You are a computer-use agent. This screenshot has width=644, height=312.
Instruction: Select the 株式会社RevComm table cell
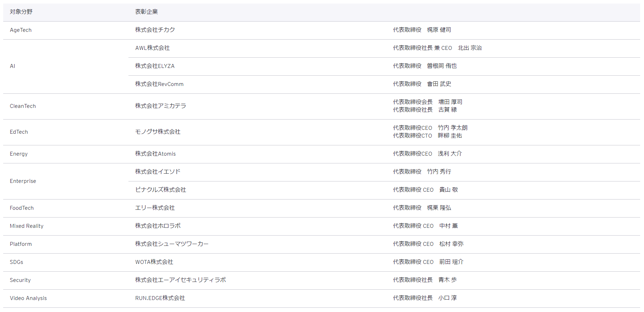point(159,84)
